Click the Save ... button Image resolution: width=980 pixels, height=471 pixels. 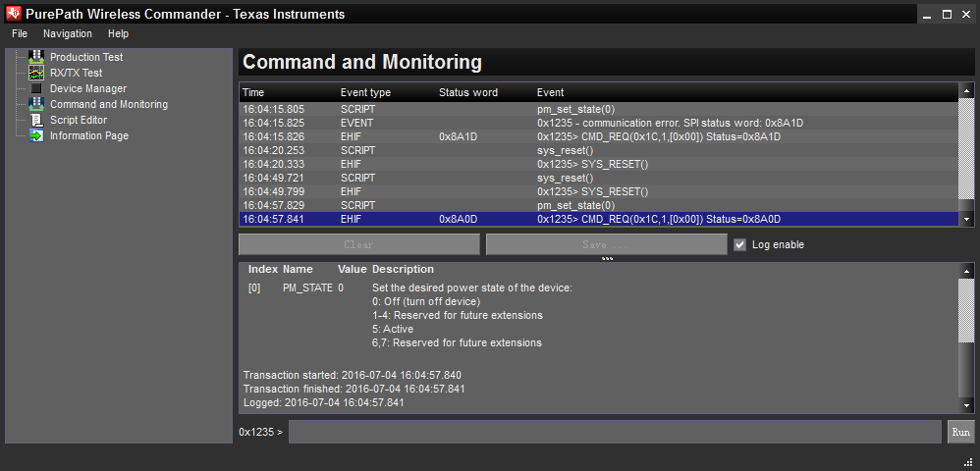coord(606,244)
